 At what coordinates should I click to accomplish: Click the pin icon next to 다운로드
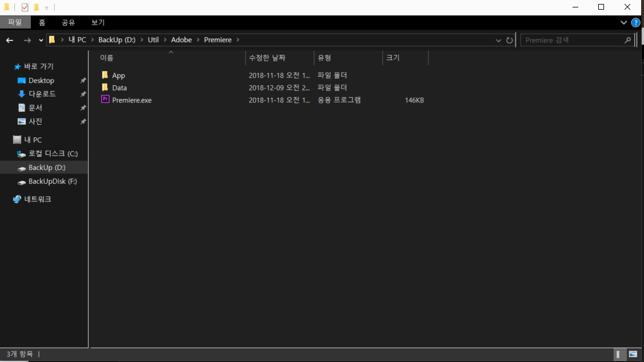(x=83, y=94)
